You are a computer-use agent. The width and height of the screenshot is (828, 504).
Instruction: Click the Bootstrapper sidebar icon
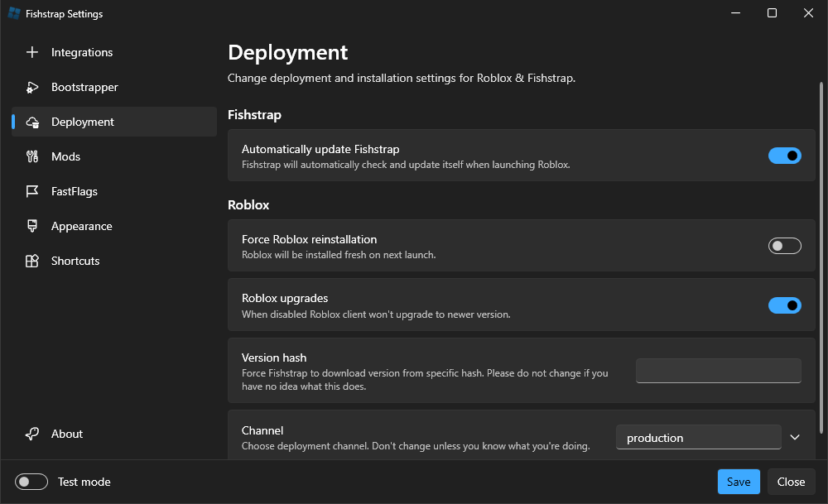pos(32,87)
